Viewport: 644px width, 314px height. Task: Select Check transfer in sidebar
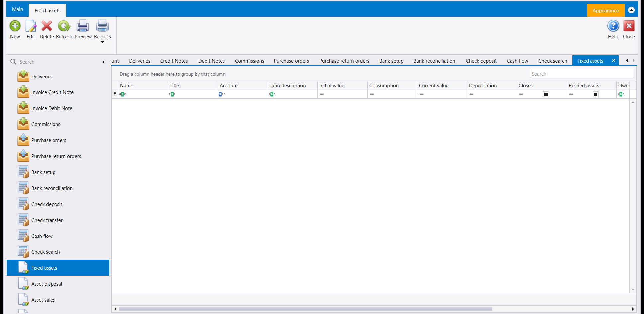(58, 220)
